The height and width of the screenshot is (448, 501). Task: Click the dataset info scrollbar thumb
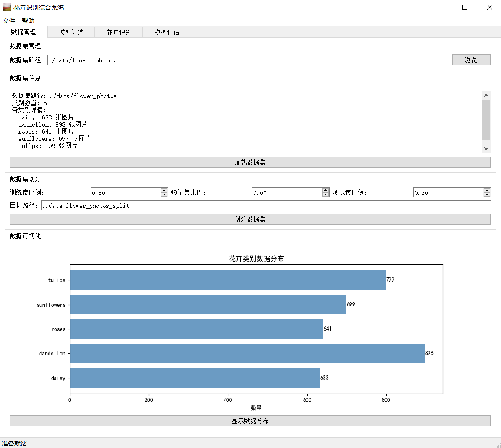pos(486,120)
